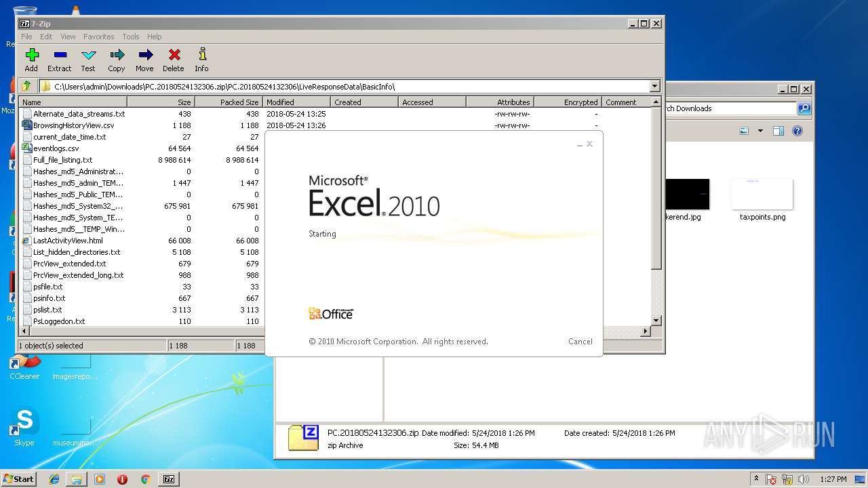Open the Explorer change view dropdown arrow

760,131
